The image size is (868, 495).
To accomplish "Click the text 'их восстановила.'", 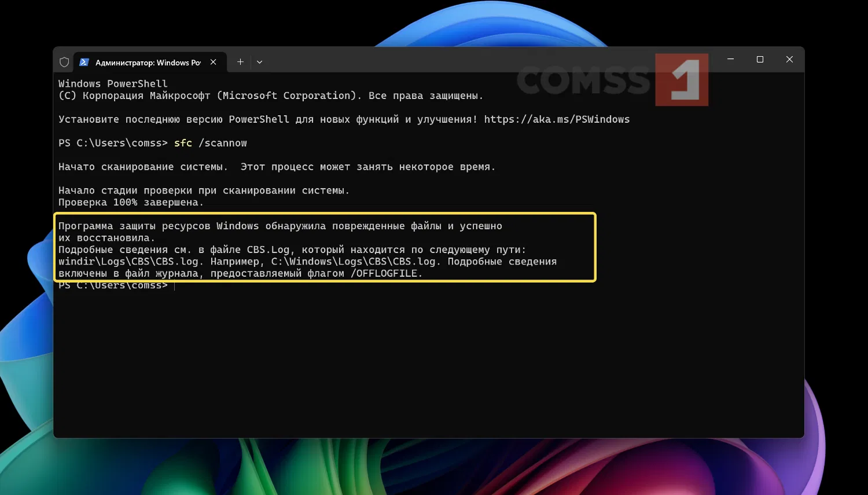I will pos(107,238).
